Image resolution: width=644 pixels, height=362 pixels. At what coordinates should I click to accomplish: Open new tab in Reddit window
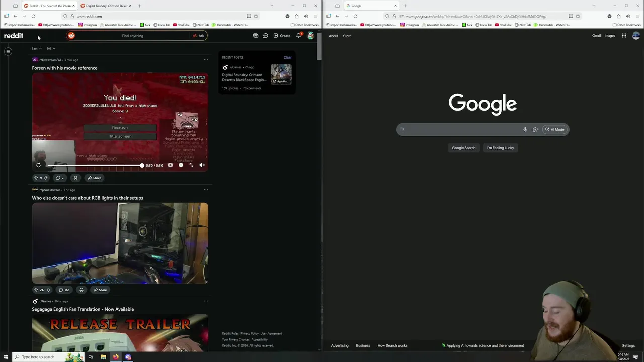(x=140, y=6)
